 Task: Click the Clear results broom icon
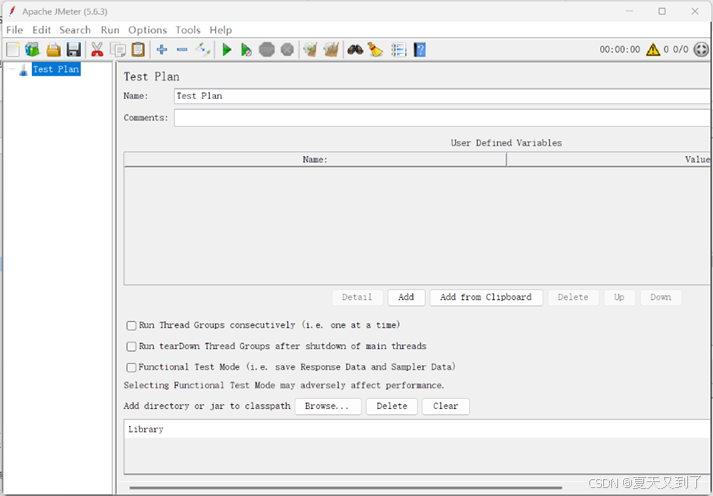click(311, 50)
